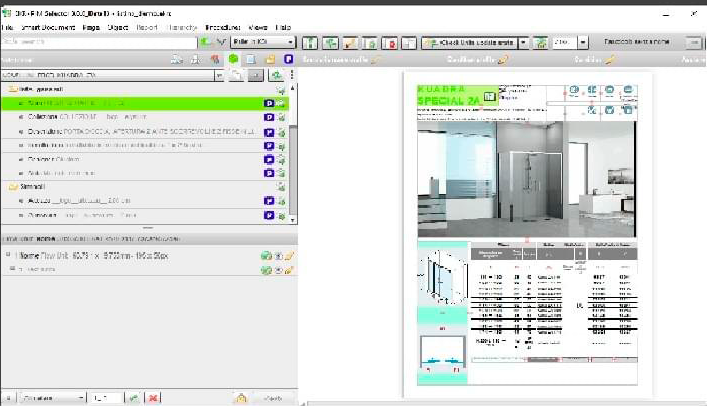Focus the search field at the top left
This screenshot has width=707, height=406.
tap(99, 42)
